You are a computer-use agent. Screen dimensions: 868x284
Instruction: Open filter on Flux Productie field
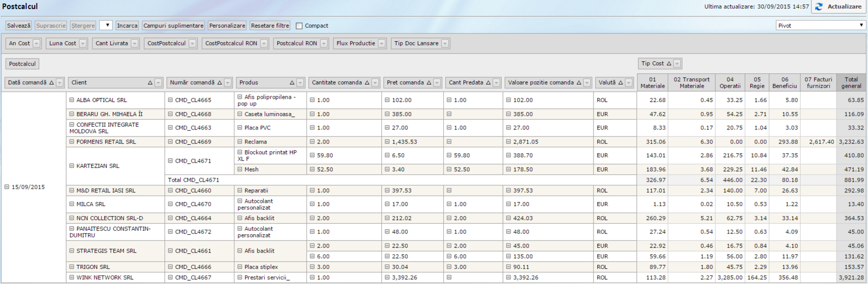tap(382, 43)
